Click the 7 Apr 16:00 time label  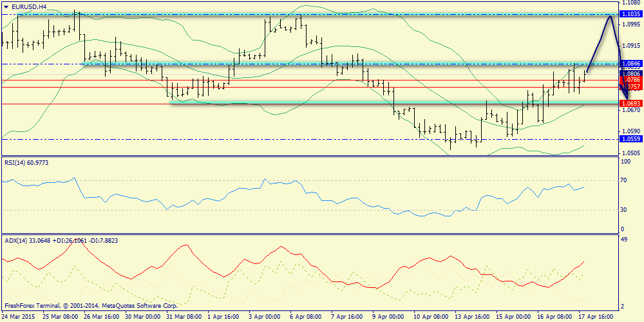tap(348, 317)
